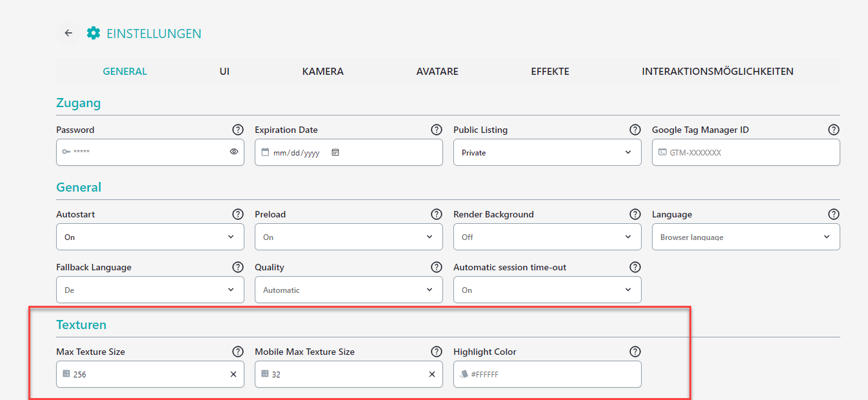The width and height of the screenshot is (868, 400).
Task: Click help icon beside Render Background
Action: pyautogui.click(x=635, y=214)
